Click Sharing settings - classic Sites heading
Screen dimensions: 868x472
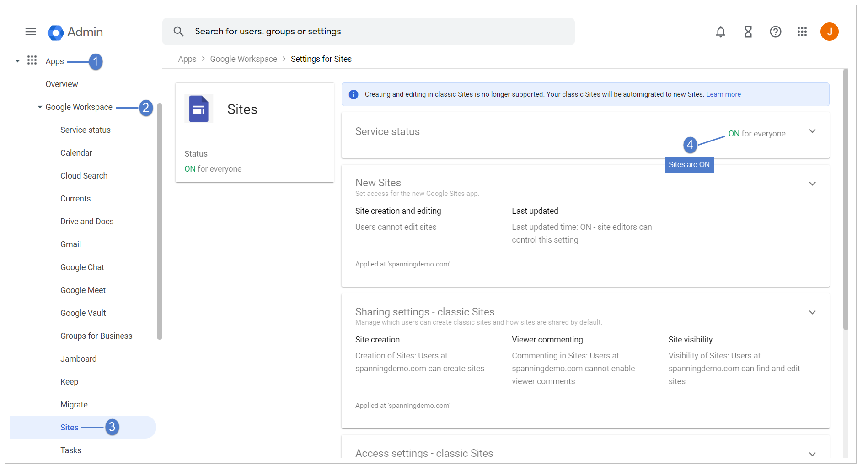click(x=425, y=312)
